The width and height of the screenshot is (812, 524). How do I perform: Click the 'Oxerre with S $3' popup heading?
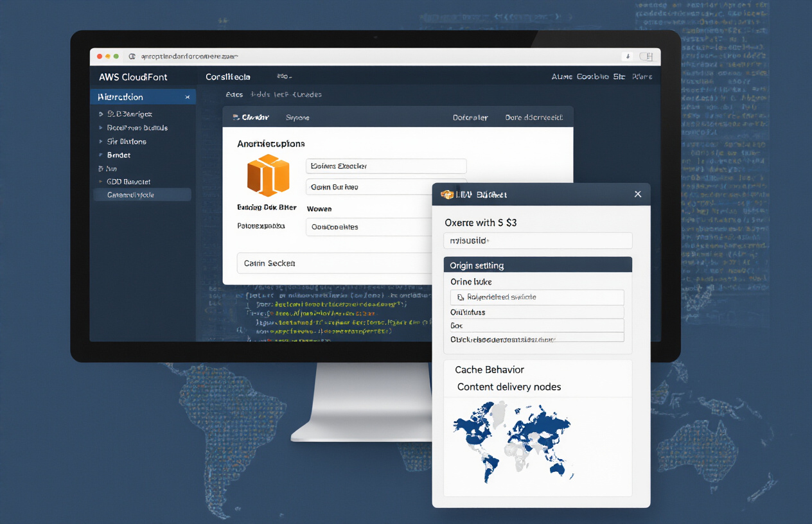click(x=481, y=223)
